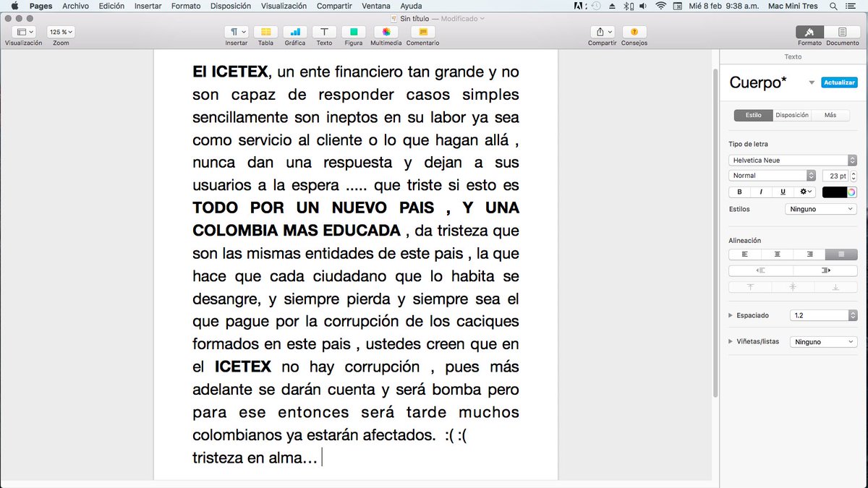This screenshot has height=488, width=868.
Task: Align text left
Action: click(745, 254)
